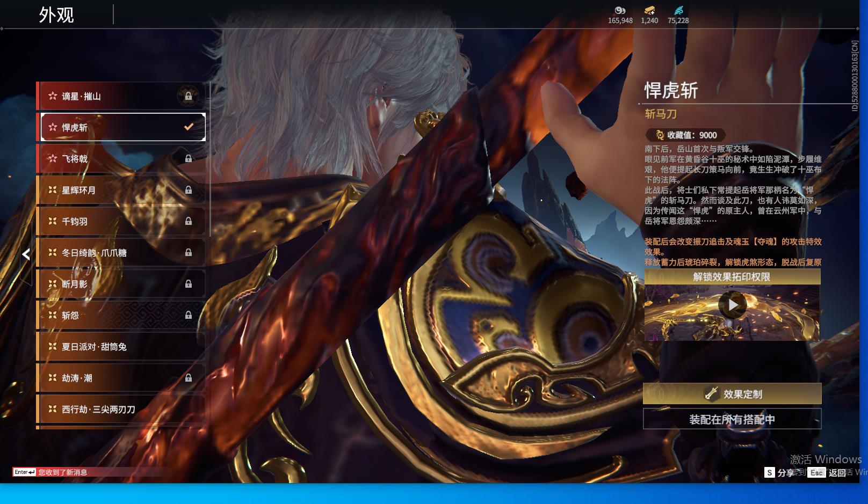Click the equipped checkmark on the 悍虎斩 row

(189, 127)
